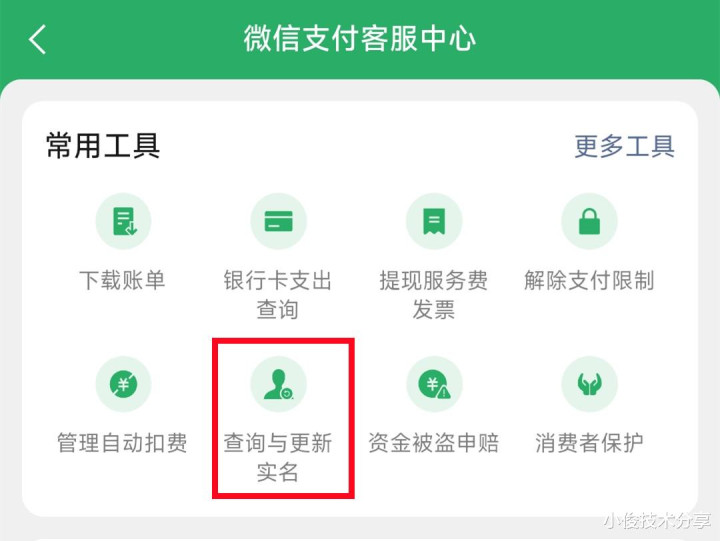Select the 下载账单 label
720x541 pixels.
pos(122,280)
